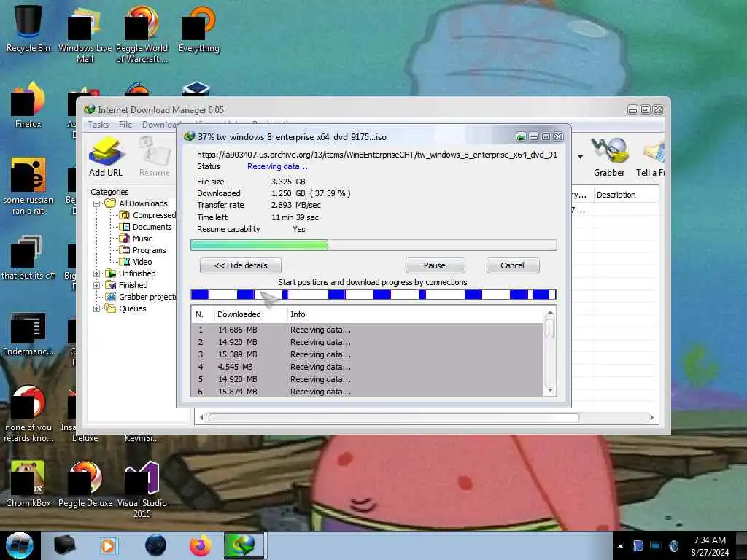Open the Grabber tool icon

pos(609,157)
